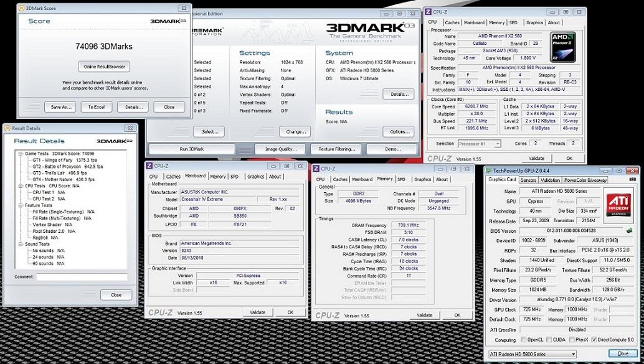Image resolution: width=644 pixels, height=364 pixels.
Task: Open the SPD tab in CPU-Z Mainboard window
Action: 234,177
